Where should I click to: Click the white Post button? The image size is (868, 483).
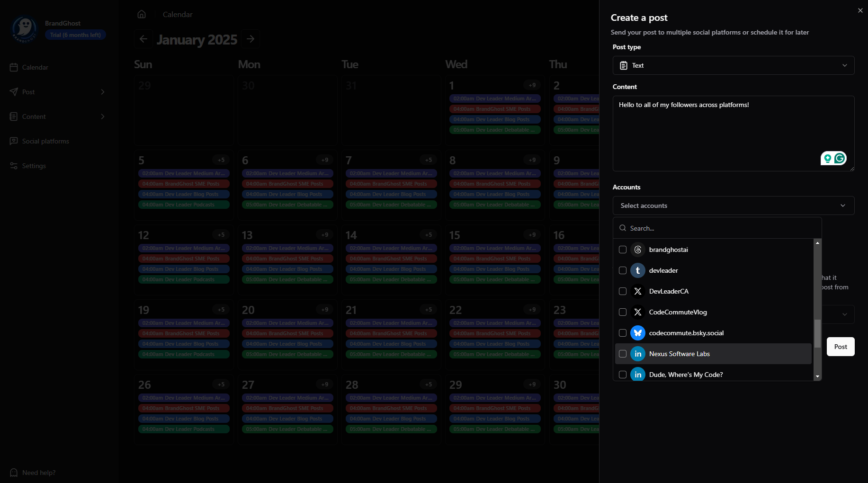point(841,347)
